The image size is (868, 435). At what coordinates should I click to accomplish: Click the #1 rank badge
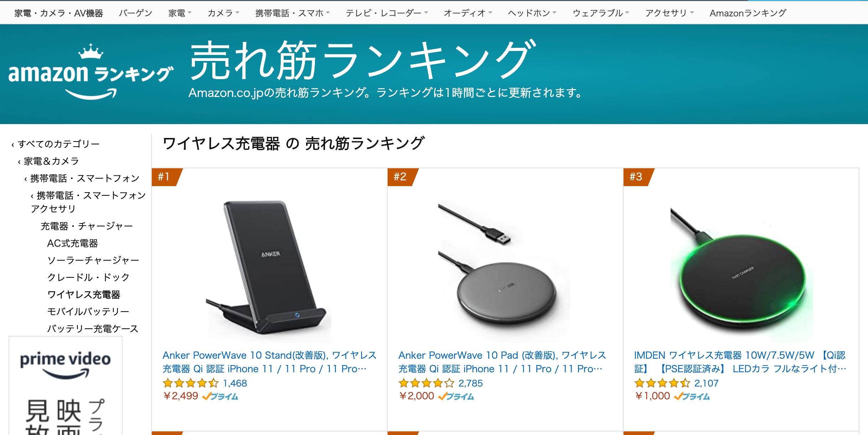[167, 177]
